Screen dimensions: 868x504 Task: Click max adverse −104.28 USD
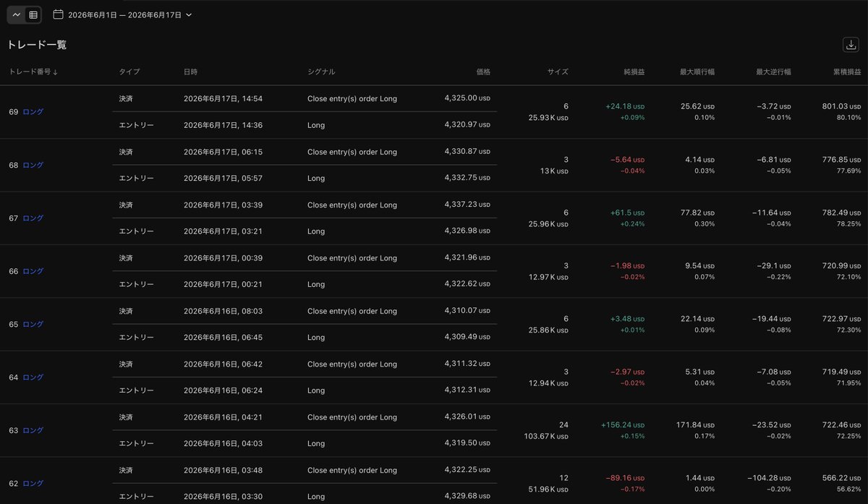point(769,477)
